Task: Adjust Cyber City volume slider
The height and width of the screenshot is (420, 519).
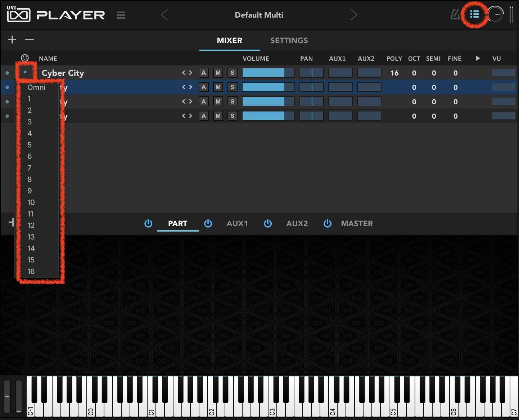Action: pyautogui.click(x=268, y=73)
